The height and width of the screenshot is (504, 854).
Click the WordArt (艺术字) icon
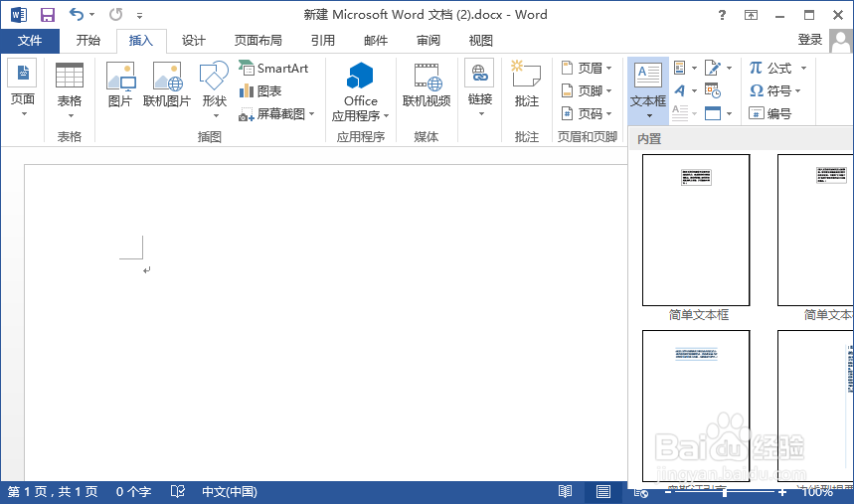[680, 91]
